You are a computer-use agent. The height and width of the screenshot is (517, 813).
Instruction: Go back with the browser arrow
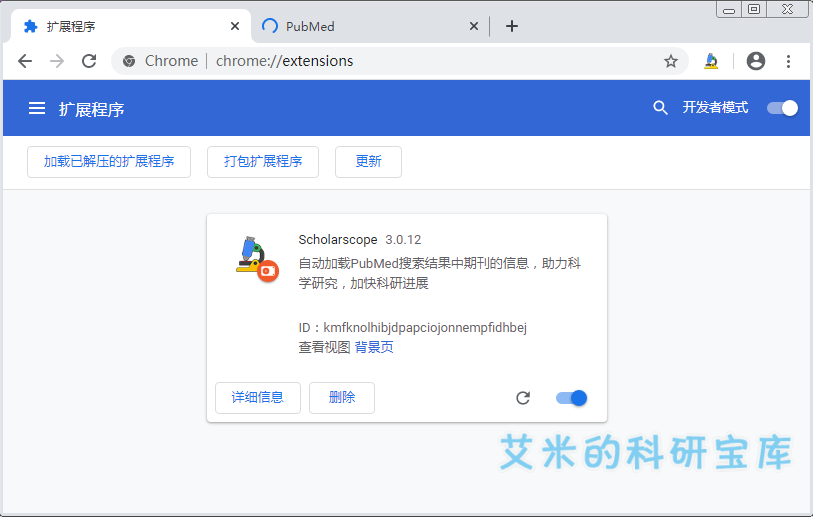coord(25,61)
